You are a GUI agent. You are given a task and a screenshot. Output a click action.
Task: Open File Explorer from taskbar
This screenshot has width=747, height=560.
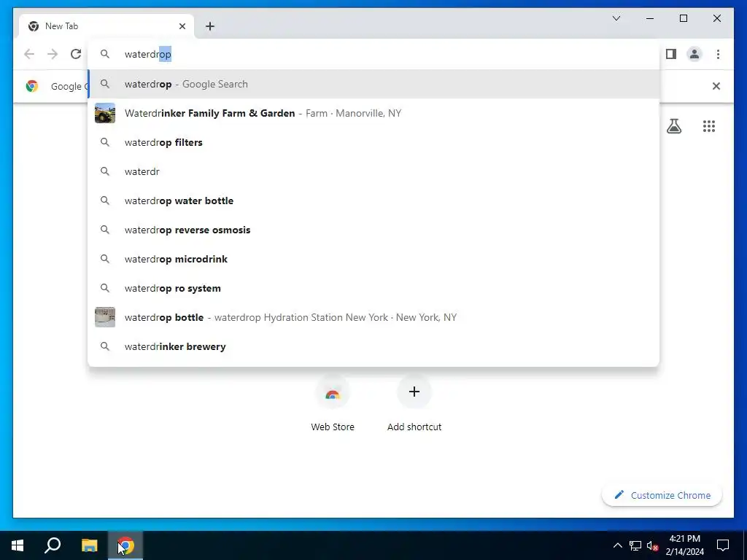click(89, 545)
